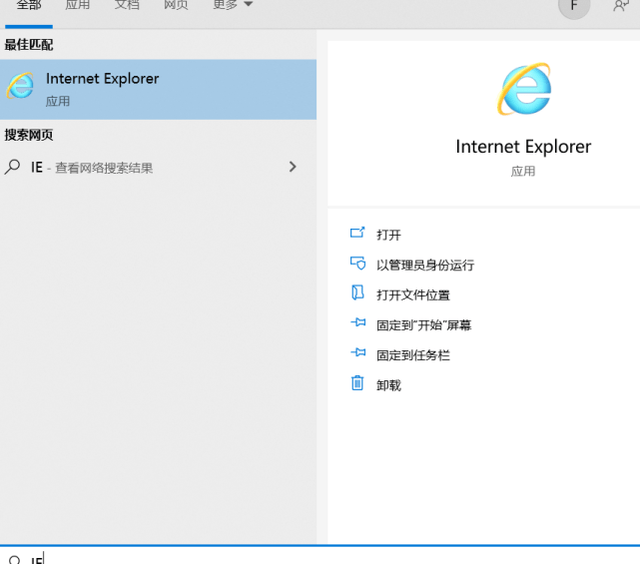Click the search box containing IE
The image size is (640, 564).
[x=320, y=555]
